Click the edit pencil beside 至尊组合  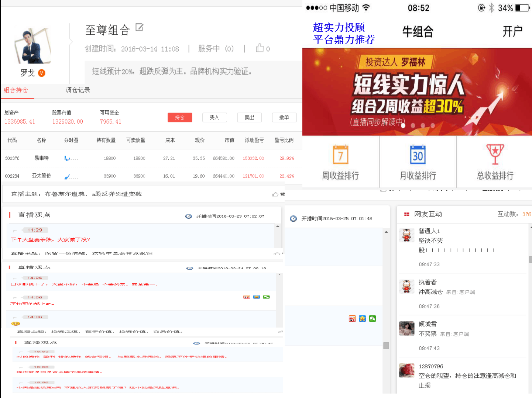click(x=139, y=28)
